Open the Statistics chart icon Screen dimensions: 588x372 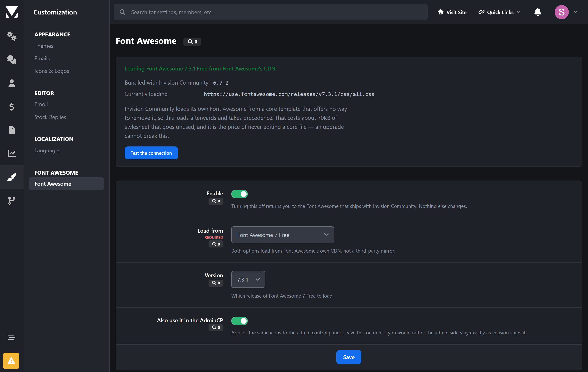pyautogui.click(x=12, y=154)
